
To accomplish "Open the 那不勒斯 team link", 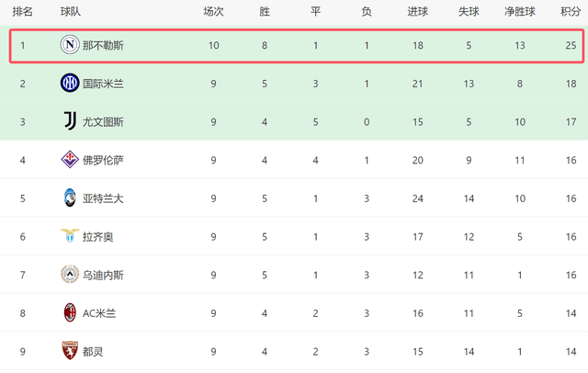I will pos(102,45).
